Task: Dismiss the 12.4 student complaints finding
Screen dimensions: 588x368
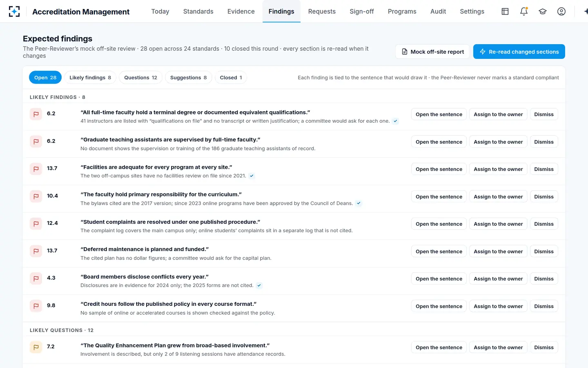Action: coord(544,224)
